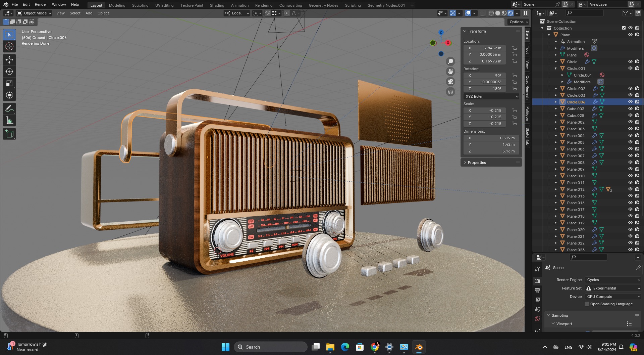
Task: Activate the 3D Cursor tool
Action: 9,46
